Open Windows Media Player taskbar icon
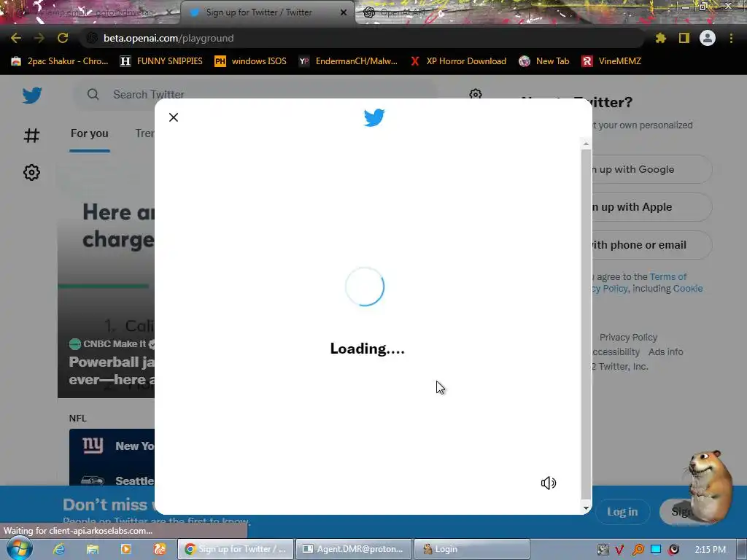The height and width of the screenshot is (560, 747). pos(125,549)
